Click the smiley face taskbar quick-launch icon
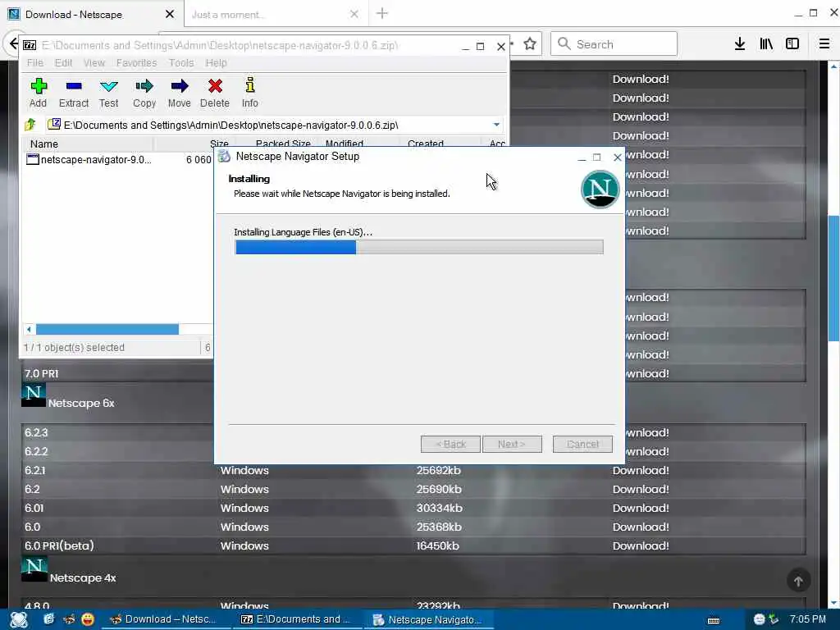Image resolution: width=840 pixels, height=630 pixels. (88, 619)
